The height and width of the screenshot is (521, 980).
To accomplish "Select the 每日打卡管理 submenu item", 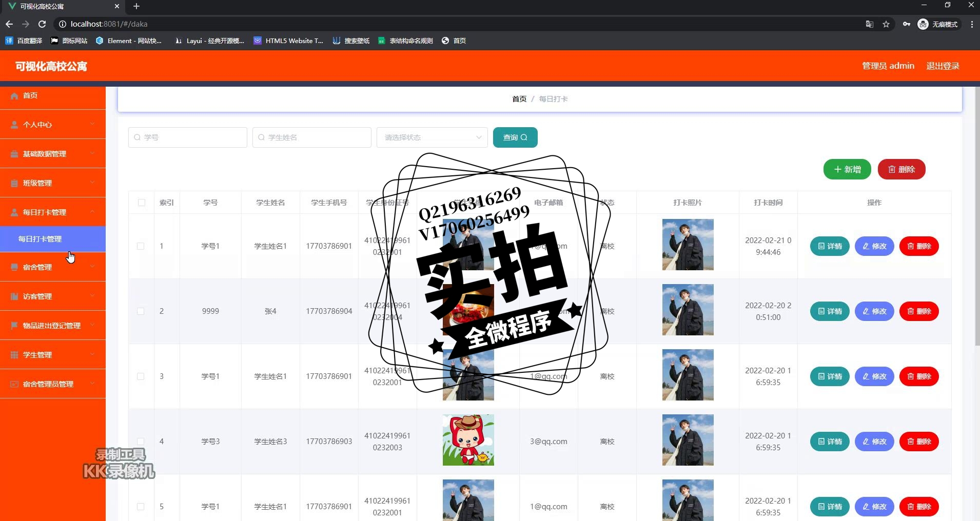I will [x=53, y=239].
